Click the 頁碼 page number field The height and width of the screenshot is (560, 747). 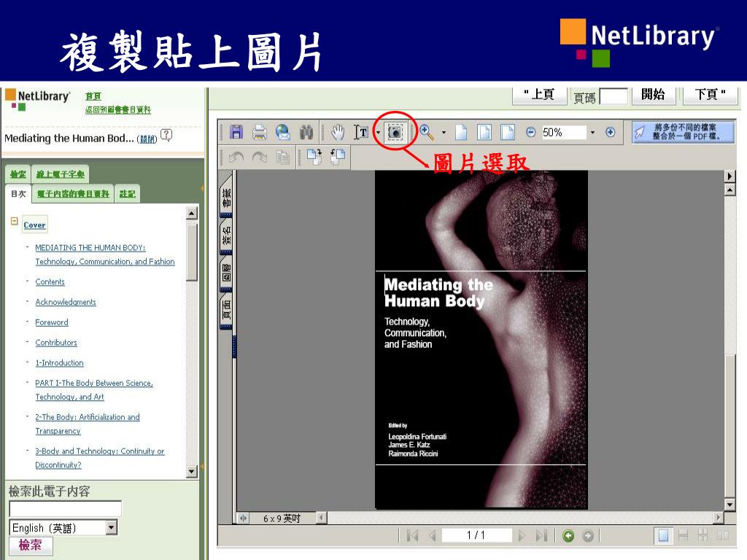(613, 96)
